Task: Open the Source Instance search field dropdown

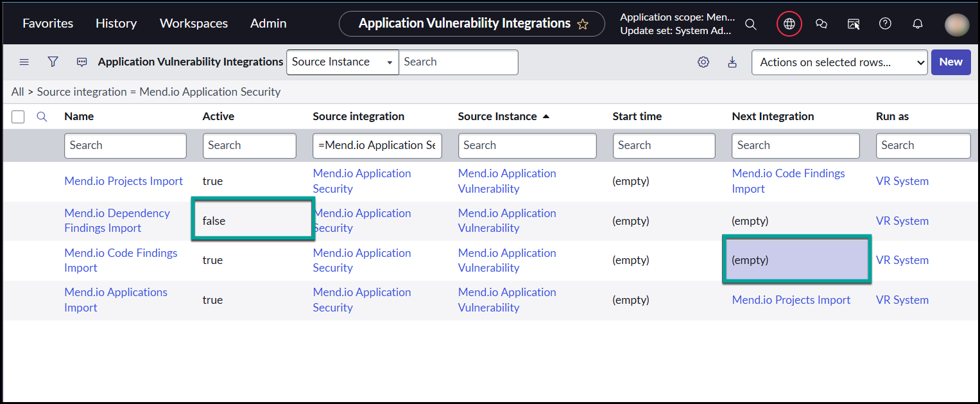Action: tap(342, 62)
